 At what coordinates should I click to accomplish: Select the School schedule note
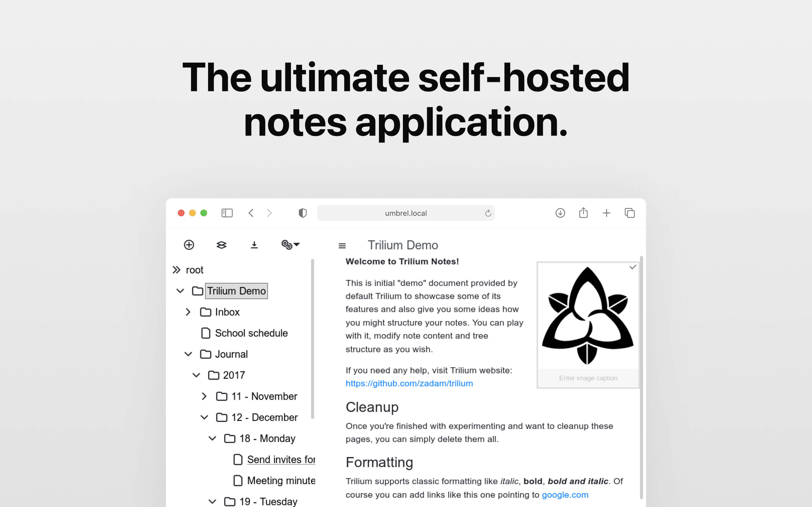coord(251,333)
